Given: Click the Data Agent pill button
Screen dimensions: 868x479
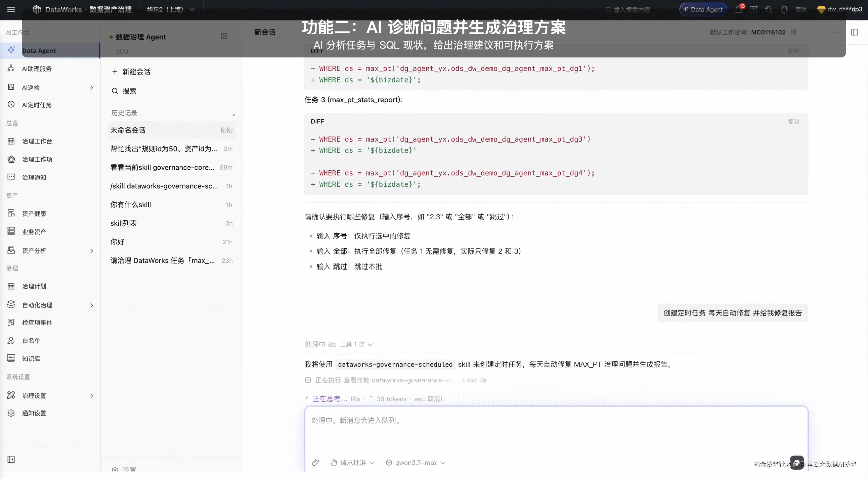Looking at the screenshot, I should pyautogui.click(x=703, y=9).
